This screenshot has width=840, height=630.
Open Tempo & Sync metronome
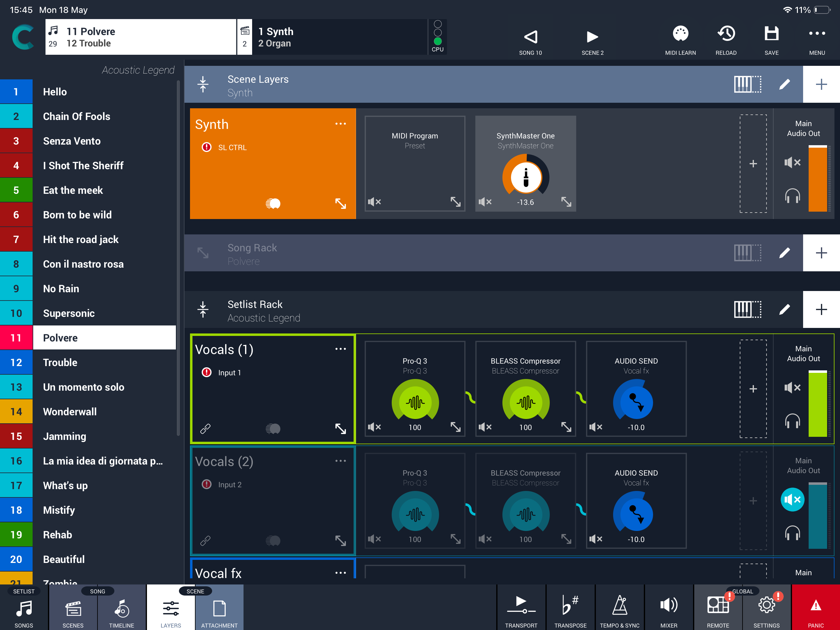pos(619,607)
